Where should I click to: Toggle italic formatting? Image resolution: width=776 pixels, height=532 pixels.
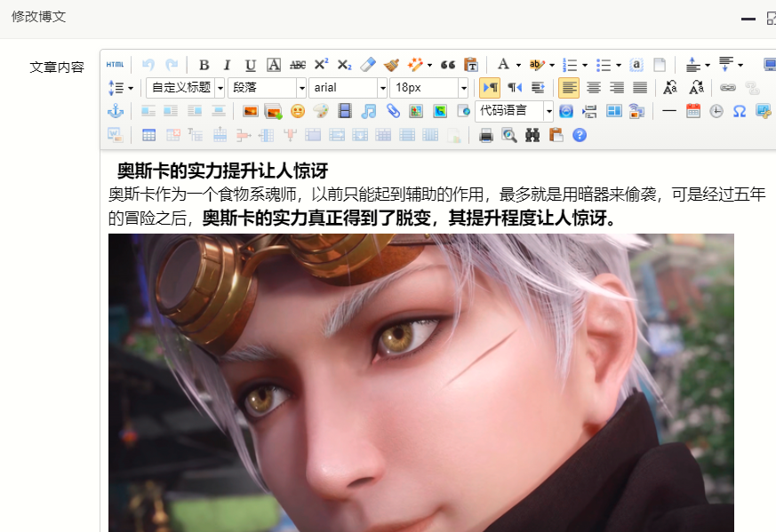pos(228,65)
